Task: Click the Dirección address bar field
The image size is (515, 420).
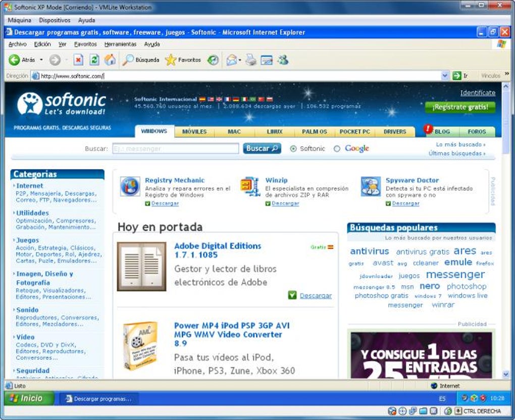Action: click(236, 76)
